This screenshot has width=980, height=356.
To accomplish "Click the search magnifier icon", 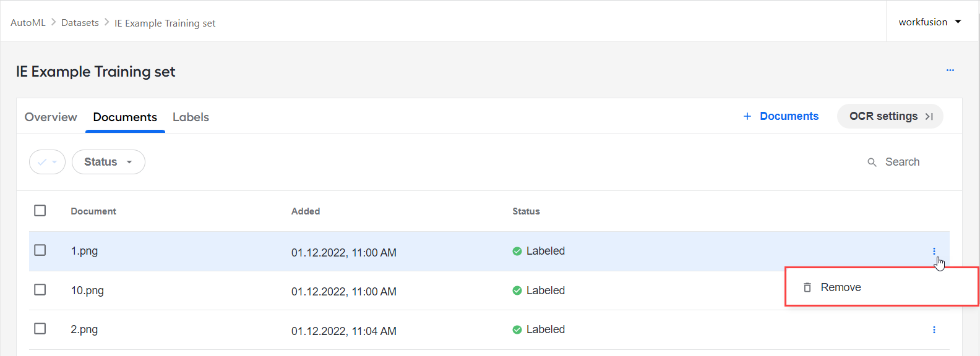I will coord(872,162).
